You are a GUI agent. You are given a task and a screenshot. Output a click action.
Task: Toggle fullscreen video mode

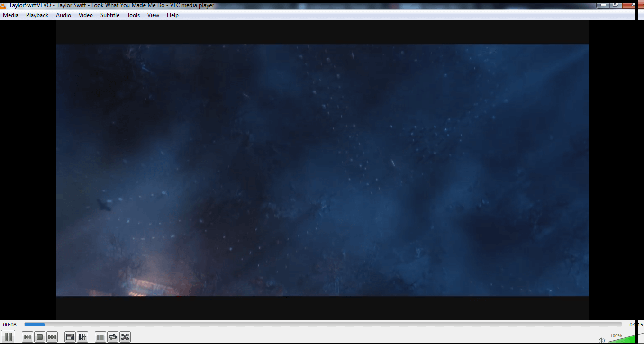coord(70,337)
